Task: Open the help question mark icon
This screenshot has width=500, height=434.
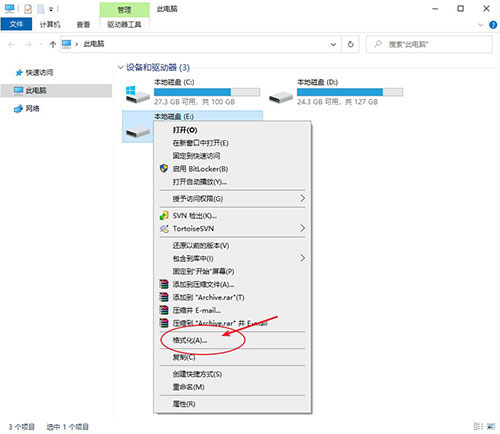Action: click(x=493, y=25)
